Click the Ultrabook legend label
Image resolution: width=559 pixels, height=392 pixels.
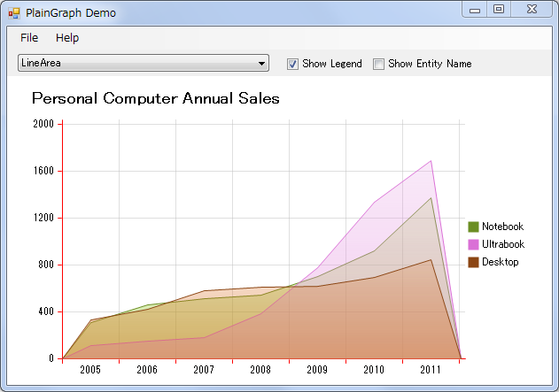503,244
